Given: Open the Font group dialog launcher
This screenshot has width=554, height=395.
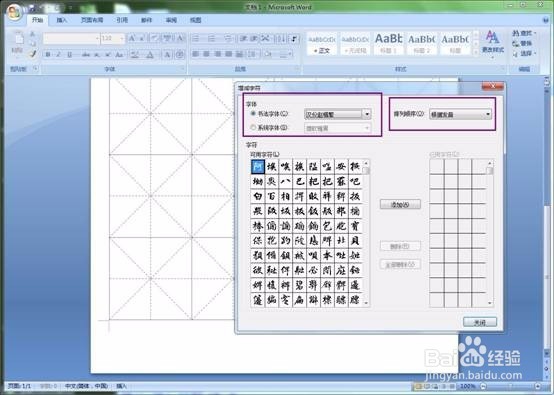Looking at the screenshot, I should tap(183, 69).
